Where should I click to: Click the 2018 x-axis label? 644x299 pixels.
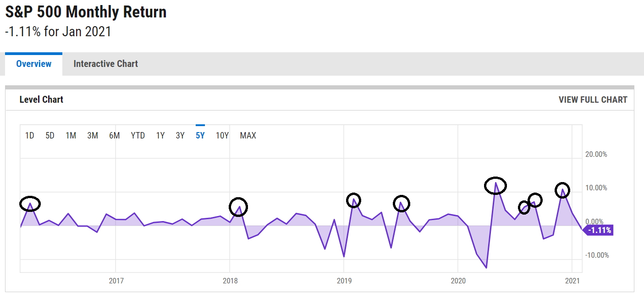tap(230, 281)
